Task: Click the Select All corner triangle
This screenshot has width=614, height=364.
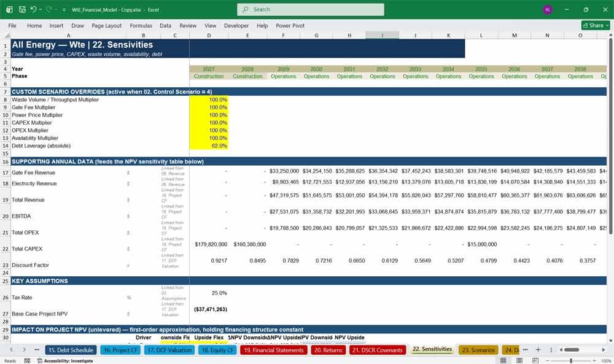Action: (x=6, y=35)
